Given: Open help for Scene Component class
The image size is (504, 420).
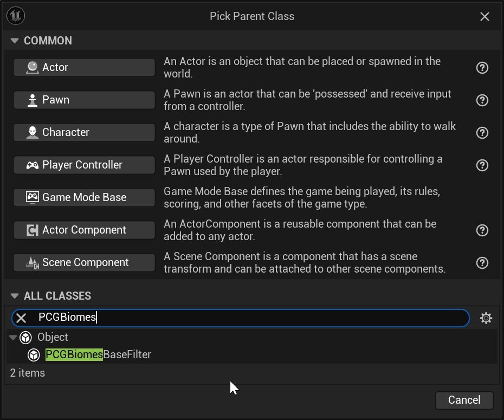Looking at the screenshot, I should coord(482,263).
